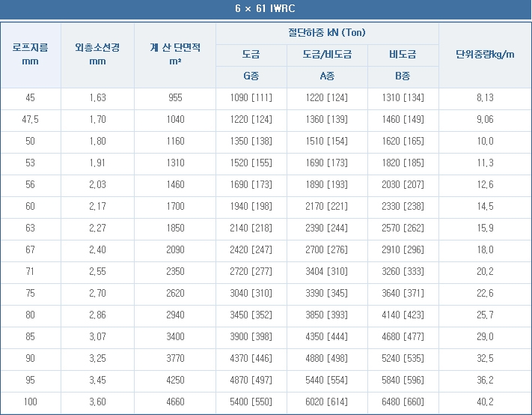The height and width of the screenshot is (415, 532).
Task: Click unit weight cell '32.5'
Action: [x=485, y=358]
